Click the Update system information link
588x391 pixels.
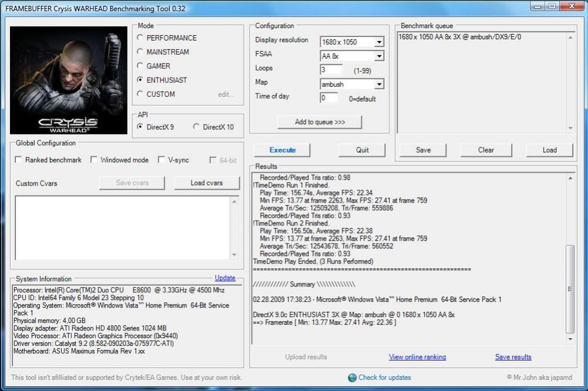pos(225,278)
